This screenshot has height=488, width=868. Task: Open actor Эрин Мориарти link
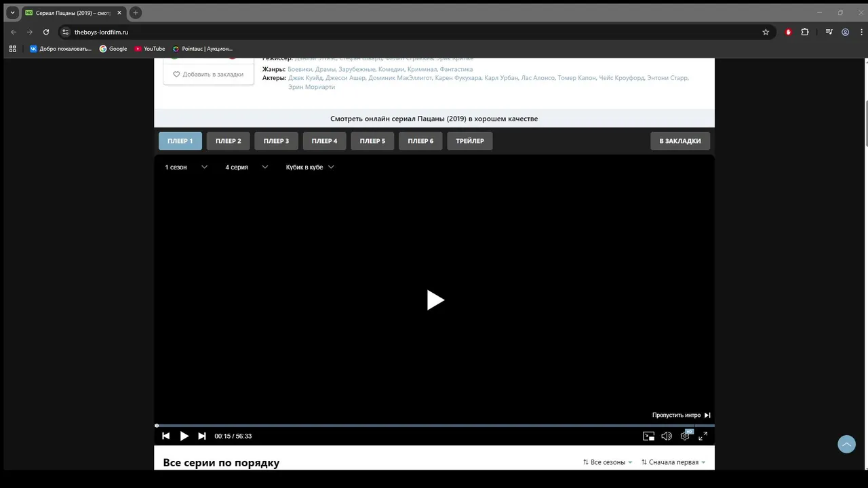311,87
